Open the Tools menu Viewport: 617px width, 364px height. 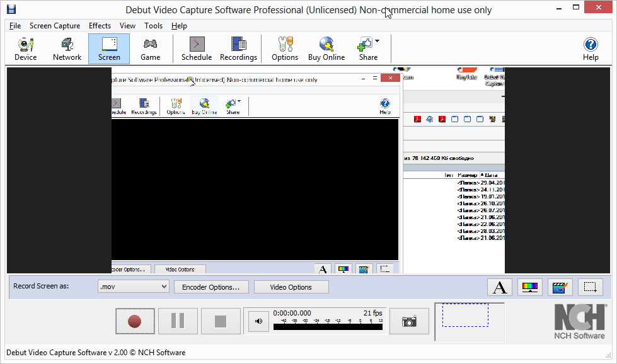tap(154, 26)
